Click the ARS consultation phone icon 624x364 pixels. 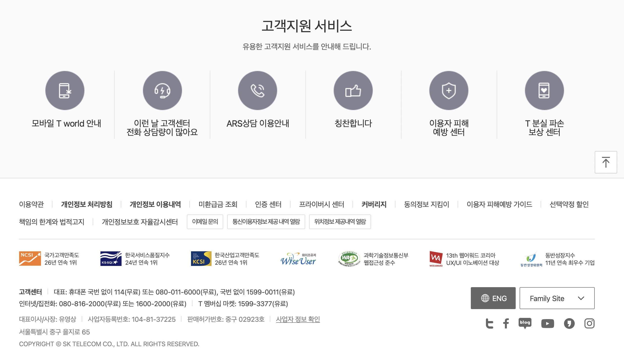(258, 91)
